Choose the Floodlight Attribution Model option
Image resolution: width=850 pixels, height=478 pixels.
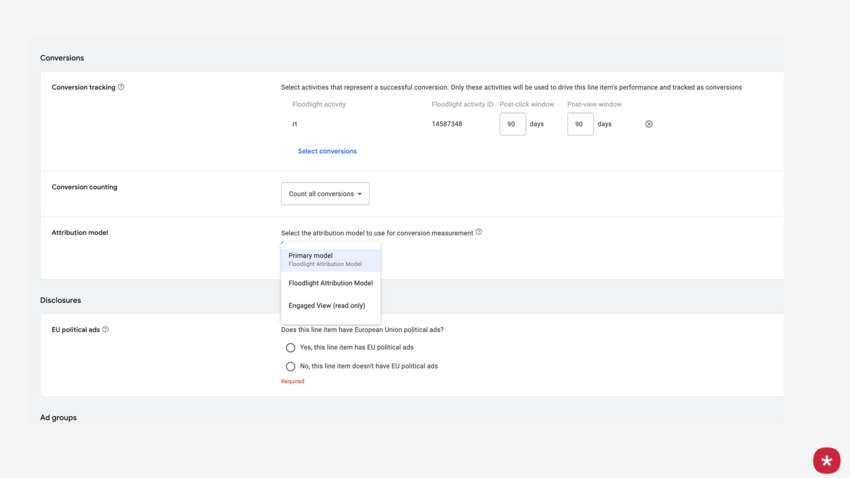point(330,283)
